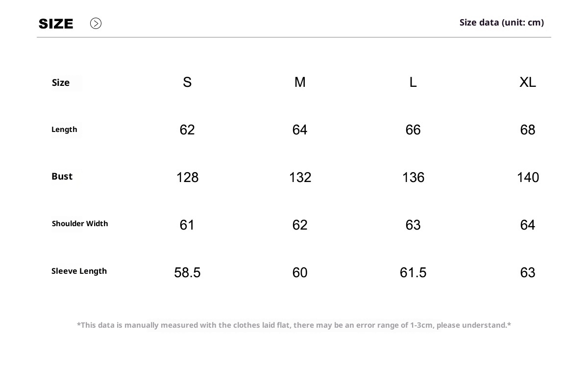588x365 pixels.
Task: Select the M size column header
Action: [x=300, y=82]
